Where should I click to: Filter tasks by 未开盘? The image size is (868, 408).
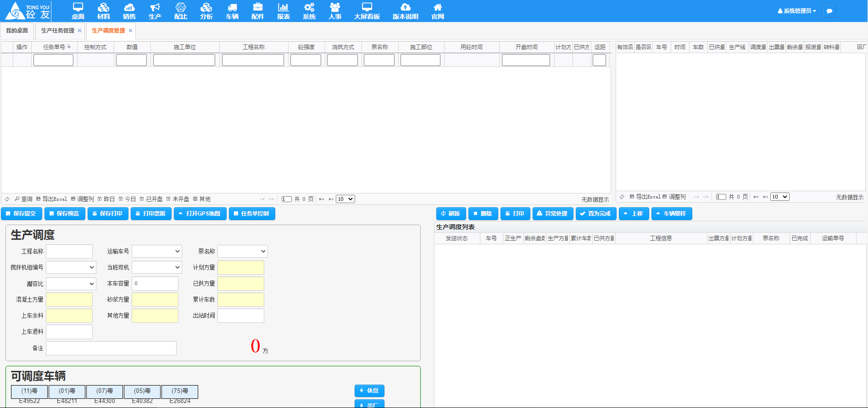tap(178, 199)
